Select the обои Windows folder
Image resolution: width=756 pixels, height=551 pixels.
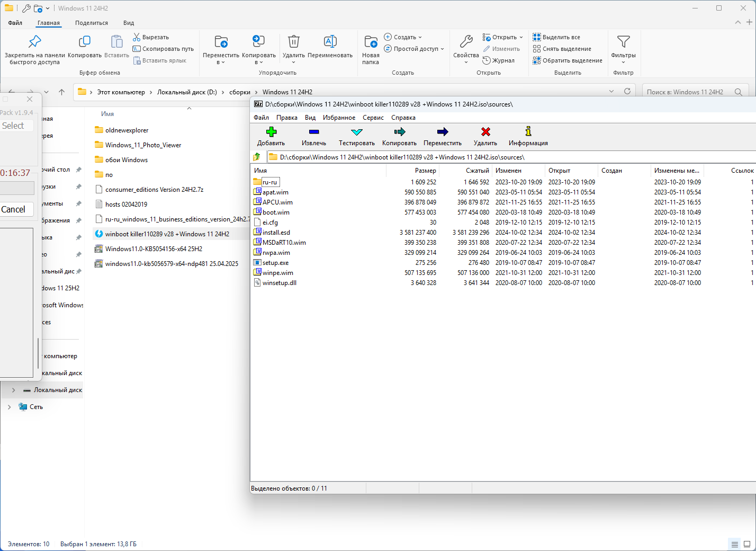(x=127, y=160)
